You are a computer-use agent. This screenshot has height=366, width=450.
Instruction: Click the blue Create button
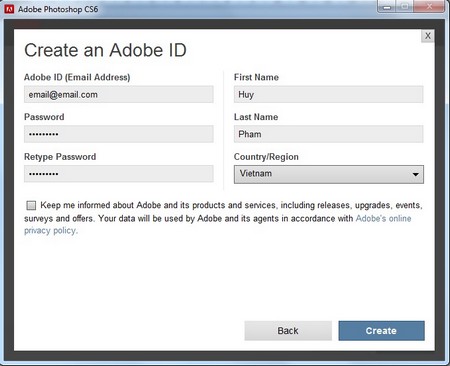(381, 331)
